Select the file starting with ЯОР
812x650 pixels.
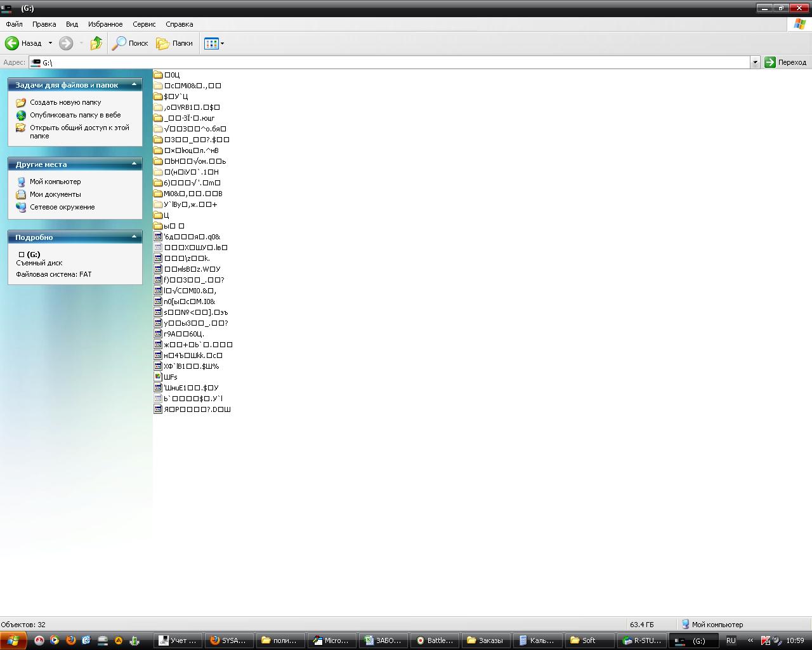[x=192, y=409]
